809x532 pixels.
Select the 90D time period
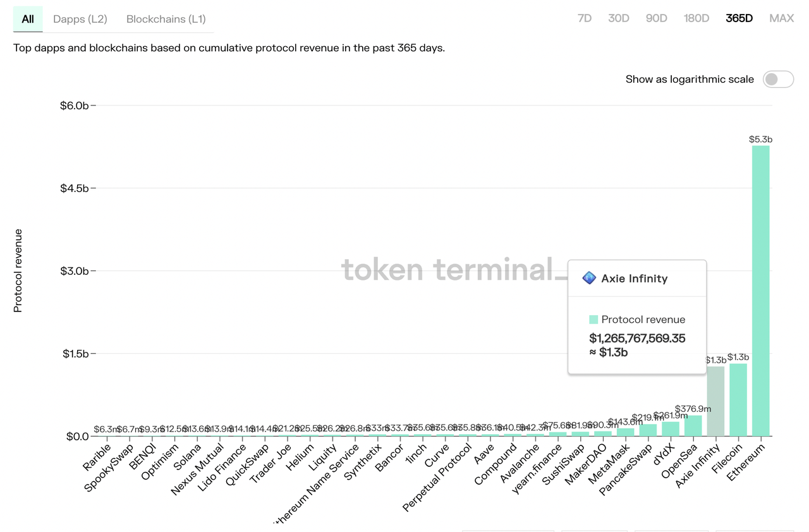click(656, 18)
